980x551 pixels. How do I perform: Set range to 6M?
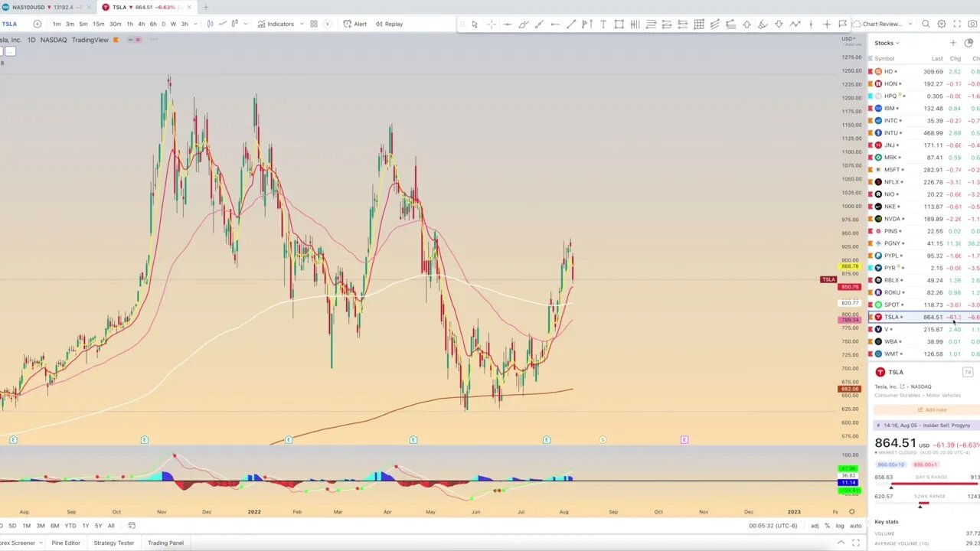55,526
